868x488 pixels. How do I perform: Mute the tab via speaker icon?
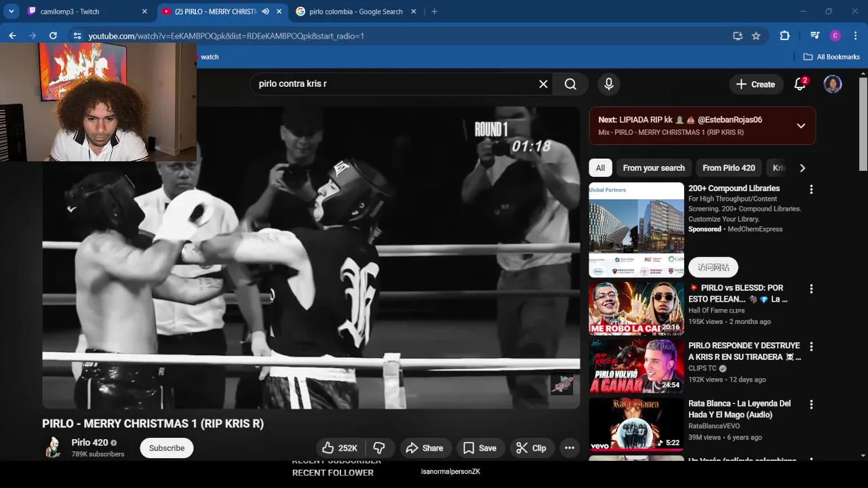(266, 12)
